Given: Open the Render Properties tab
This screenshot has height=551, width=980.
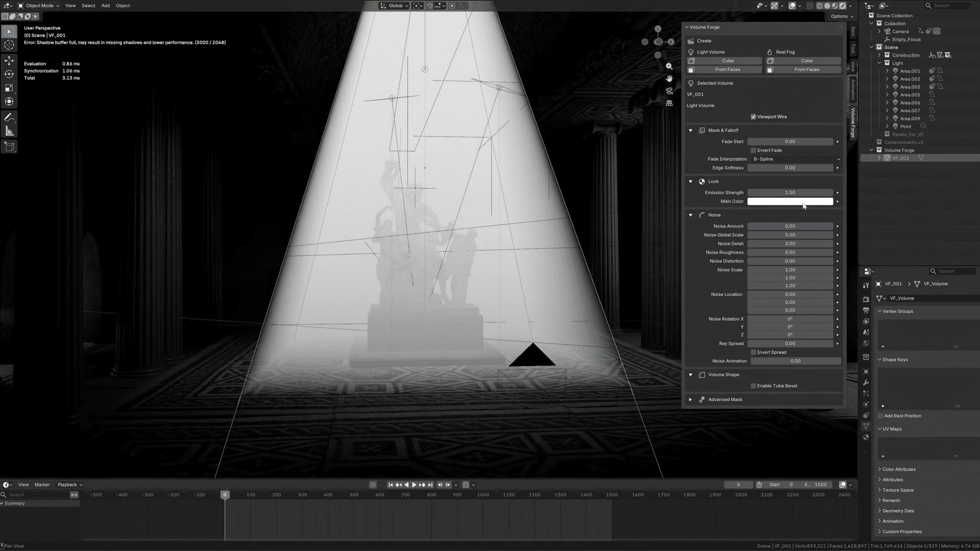Looking at the screenshot, I should point(866,299).
